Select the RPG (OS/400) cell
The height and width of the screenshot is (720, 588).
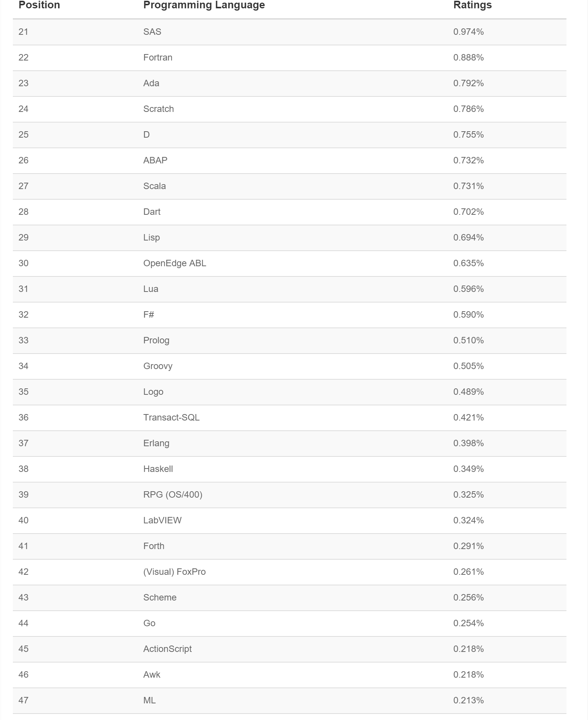pyautogui.click(x=173, y=495)
